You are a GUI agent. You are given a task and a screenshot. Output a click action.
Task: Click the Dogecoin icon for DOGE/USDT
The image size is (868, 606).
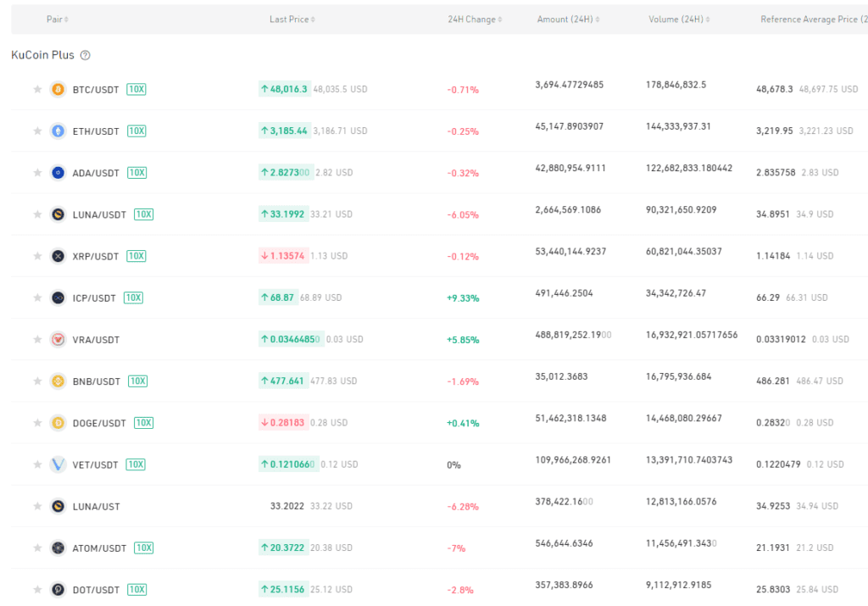click(x=58, y=423)
